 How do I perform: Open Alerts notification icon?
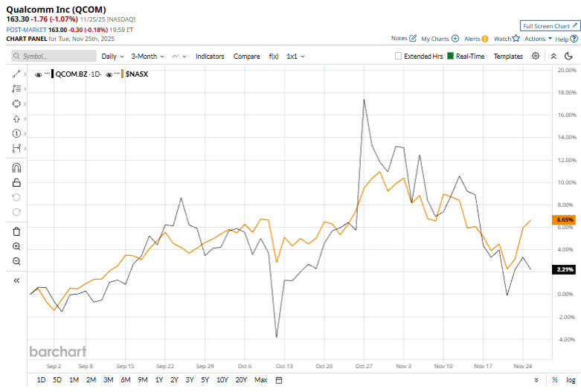click(x=484, y=39)
